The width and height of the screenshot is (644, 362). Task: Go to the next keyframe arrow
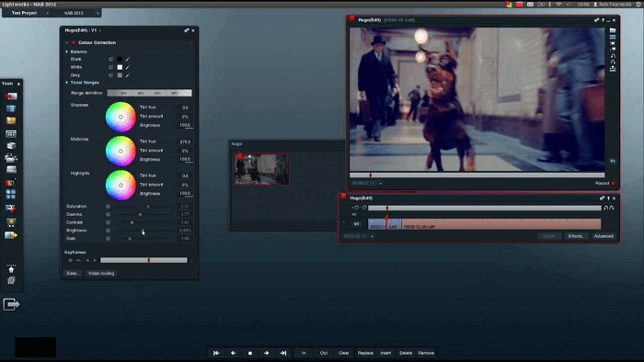coord(95,260)
